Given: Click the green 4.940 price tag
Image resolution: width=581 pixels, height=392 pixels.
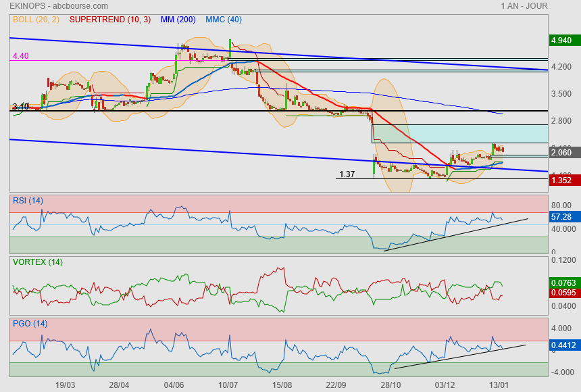Looking at the screenshot, I should (x=562, y=41).
